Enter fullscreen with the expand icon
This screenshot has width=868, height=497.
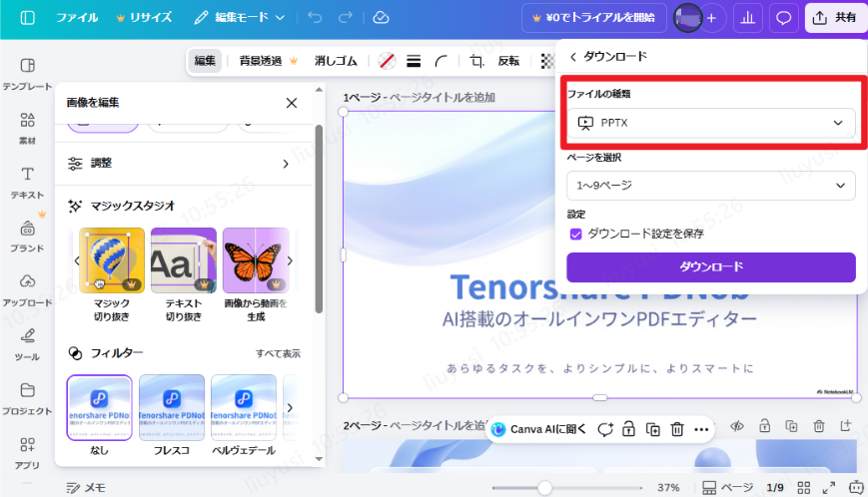tap(829, 488)
